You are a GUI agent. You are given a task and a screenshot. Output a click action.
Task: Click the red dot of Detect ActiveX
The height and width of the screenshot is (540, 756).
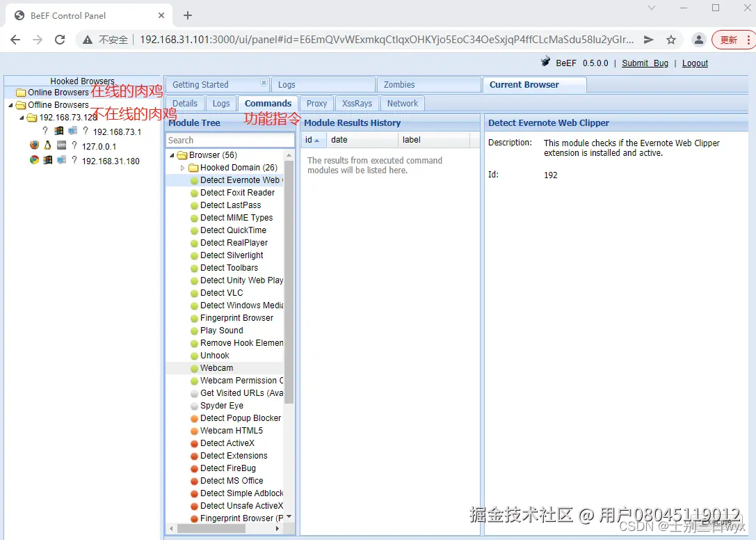(x=194, y=443)
